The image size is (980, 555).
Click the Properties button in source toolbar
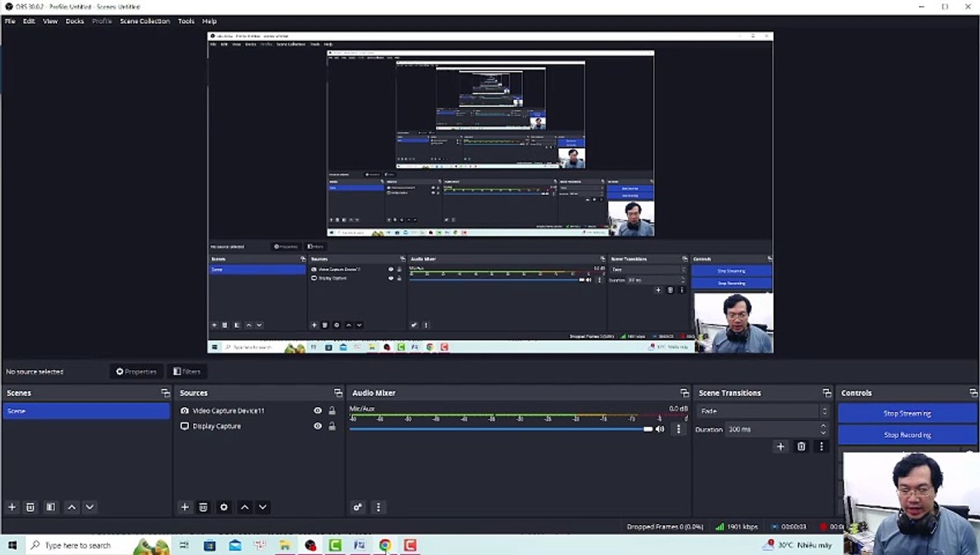(x=136, y=372)
